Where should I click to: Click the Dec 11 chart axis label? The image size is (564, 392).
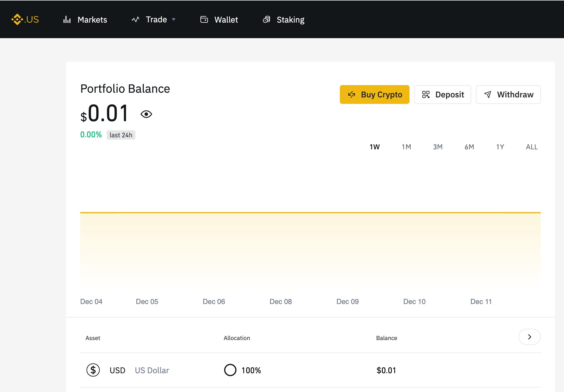coord(481,302)
